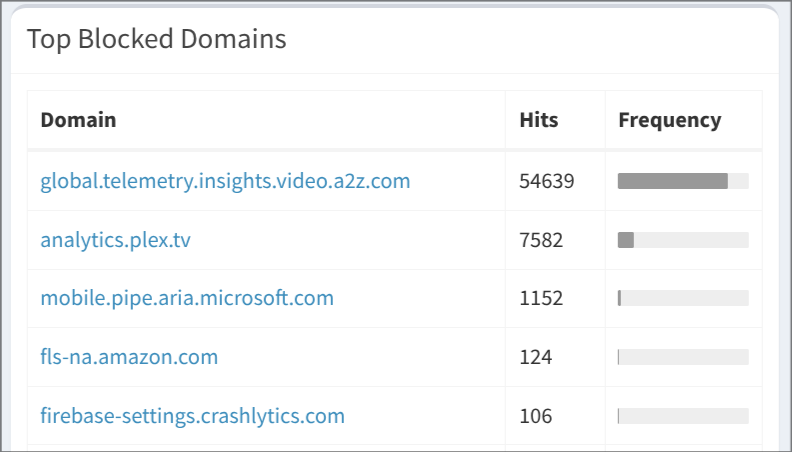792x452 pixels.
Task: Click the 54639 hits value
Action: coord(546,181)
